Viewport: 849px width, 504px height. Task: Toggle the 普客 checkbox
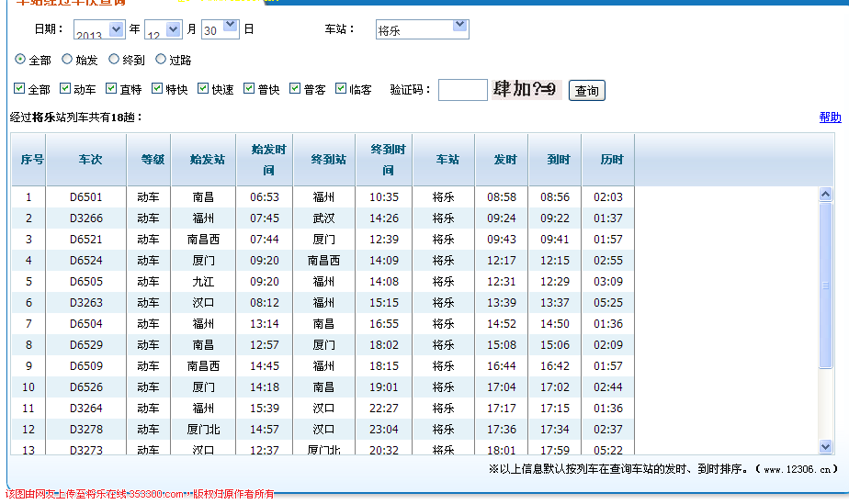click(295, 88)
